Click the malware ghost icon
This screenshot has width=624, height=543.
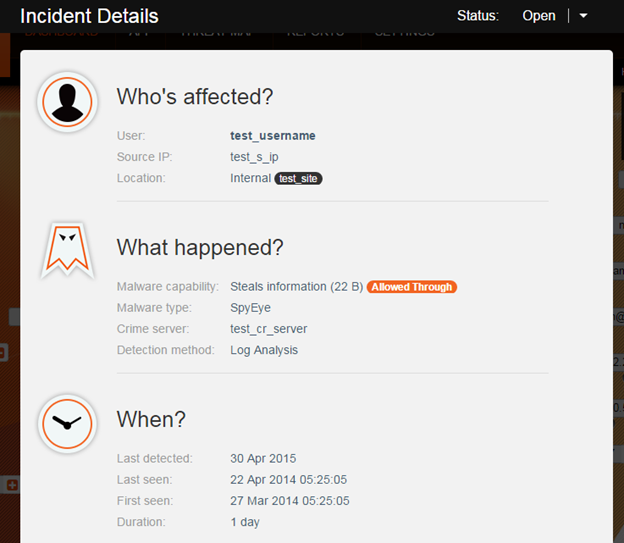(67, 250)
